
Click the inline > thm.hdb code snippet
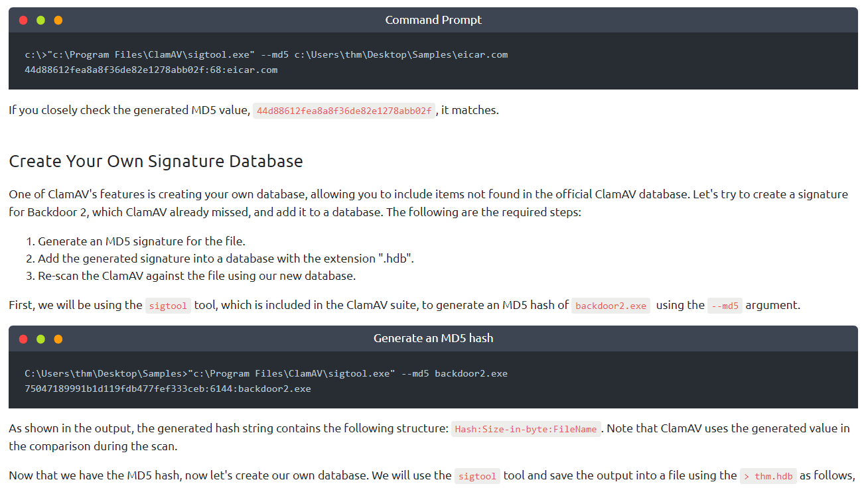[768, 476]
